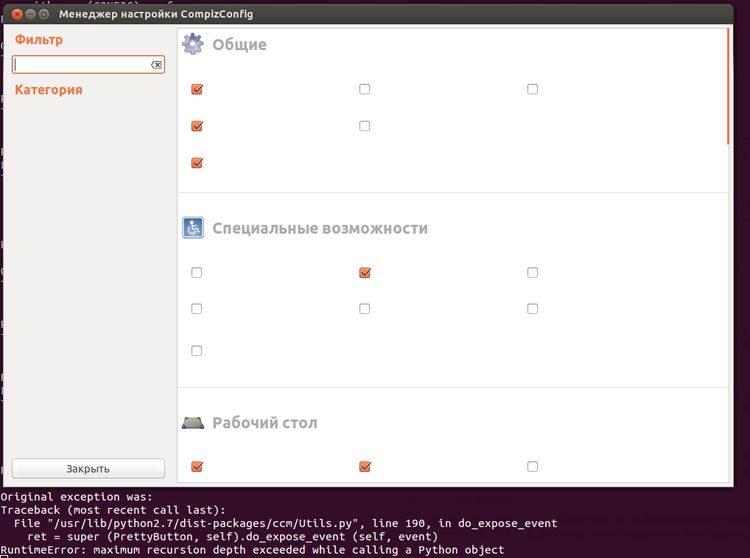Click the Общие section heading
Viewport: 750px width, 558px height.
(x=239, y=44)
